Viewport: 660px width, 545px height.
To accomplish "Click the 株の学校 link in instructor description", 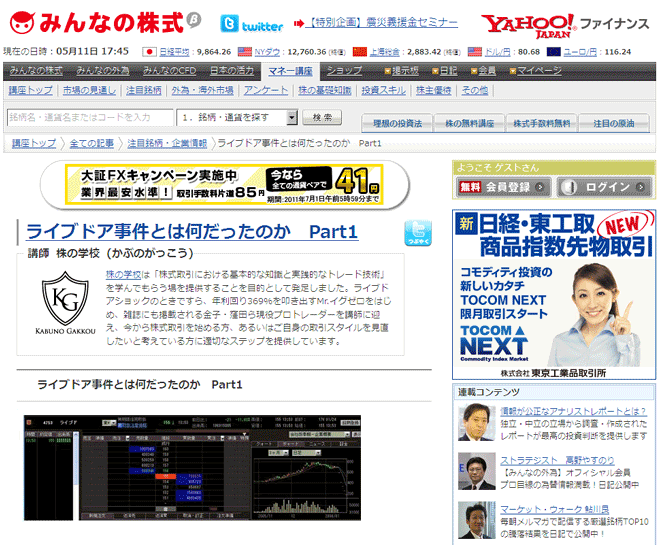I will pyautogui.click(x=123, y=273).
